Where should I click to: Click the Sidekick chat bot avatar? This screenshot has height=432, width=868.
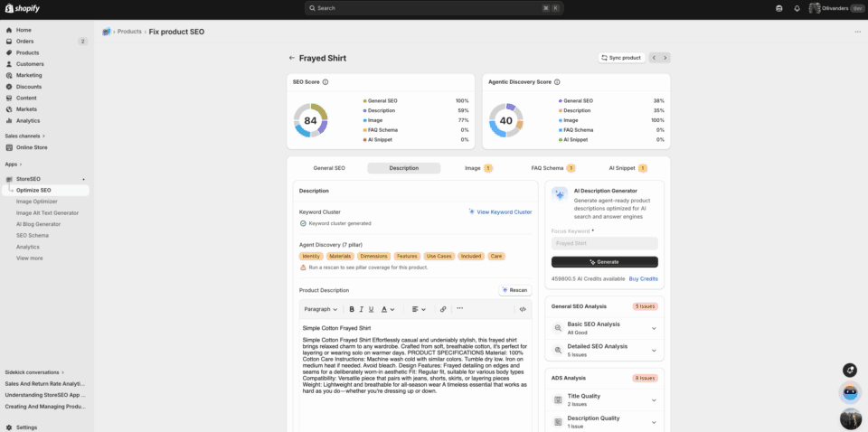pyautogui.click(x=850, y=393)
